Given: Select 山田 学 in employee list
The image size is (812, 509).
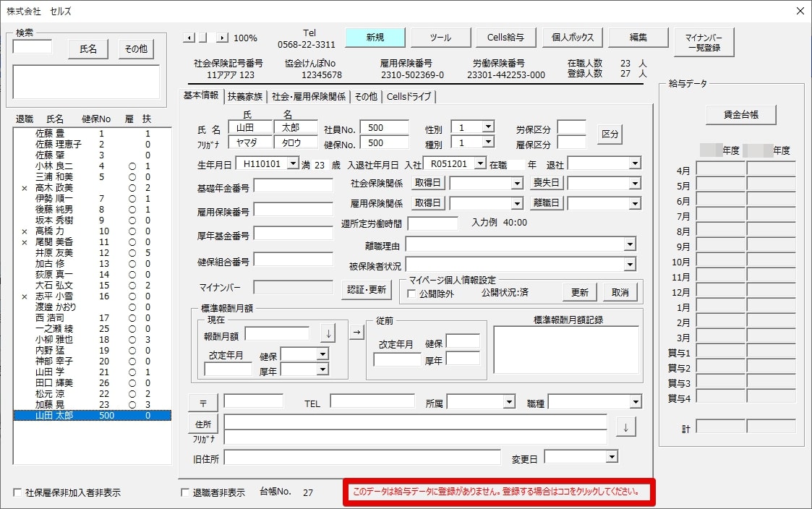Looking at the screenshot, I should click(92, 372).
